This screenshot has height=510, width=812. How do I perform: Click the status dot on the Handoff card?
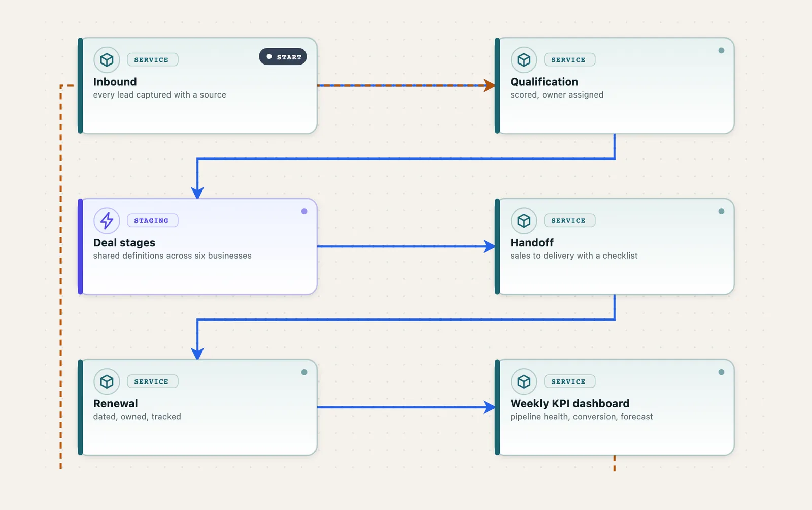(x=721, y=211)
